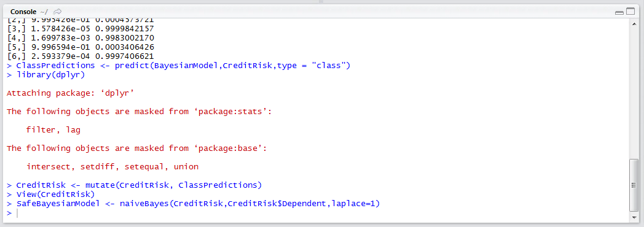Click output row [5,] 9.996594e-01
The height and width of the screenshot is (227, 644).
[80, 47]
